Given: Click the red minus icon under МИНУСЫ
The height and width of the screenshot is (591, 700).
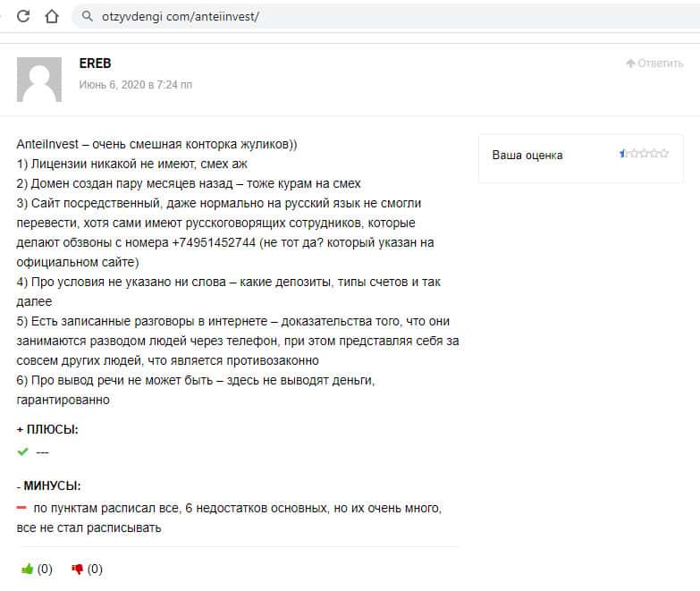Looking at the screenshot, I should pyautogui.click(x=21, y=508).
